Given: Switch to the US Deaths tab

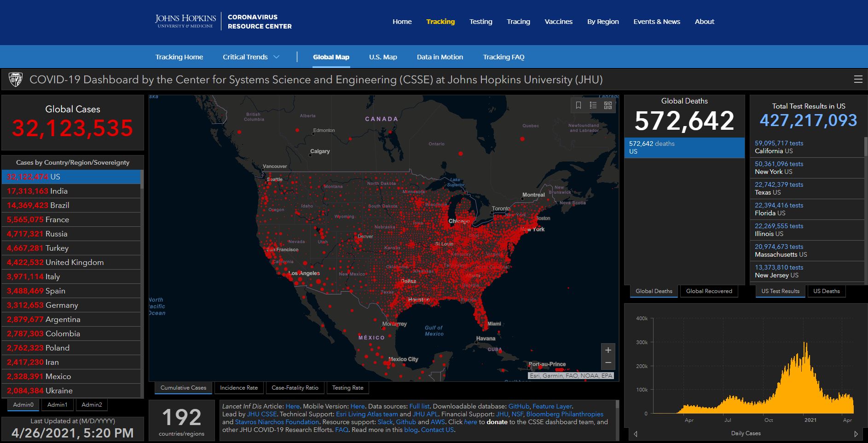Looking at the screenshot, I should click(x=826, y=291).
